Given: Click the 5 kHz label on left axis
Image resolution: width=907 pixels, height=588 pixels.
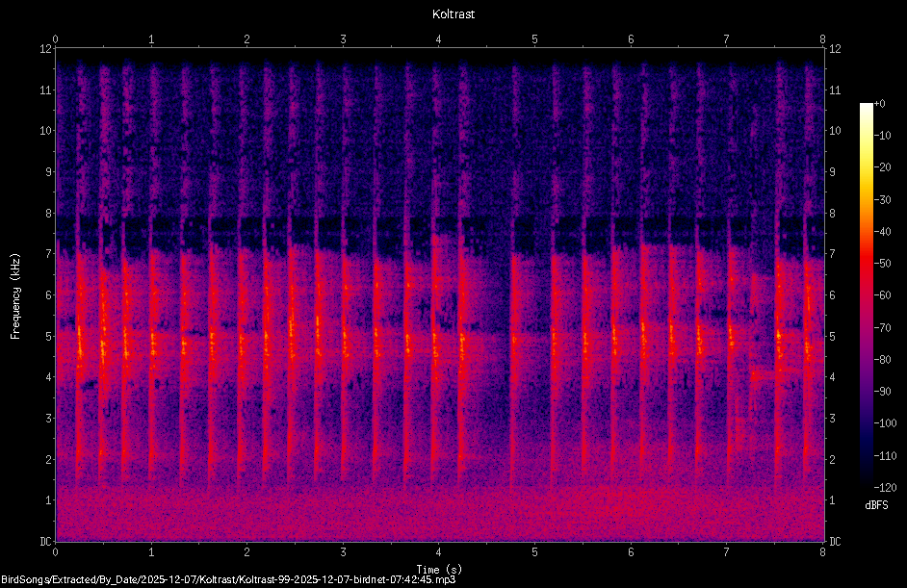Looking at the screenshot, I should click(x=48, y=337).
